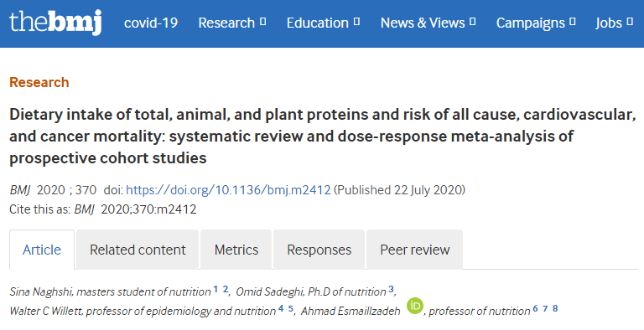Click the orange Research section heading

pyautogui.click(x=39, y=82)
